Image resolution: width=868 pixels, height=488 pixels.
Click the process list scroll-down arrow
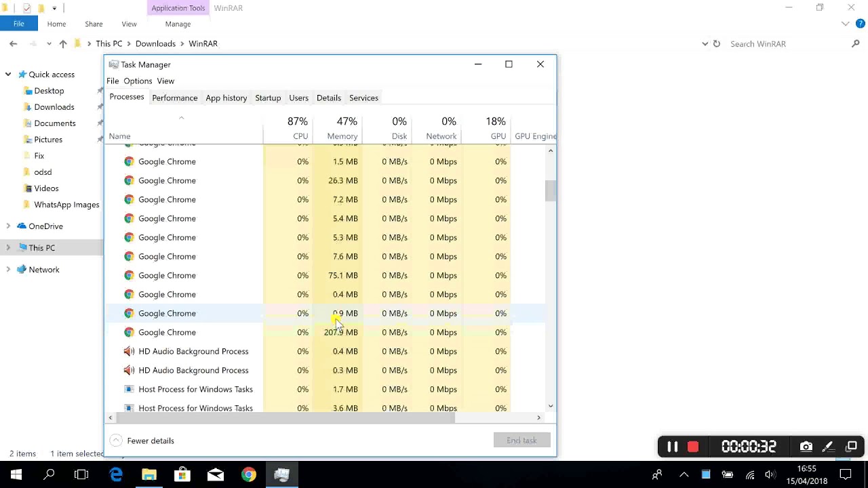tap(551, 406)
